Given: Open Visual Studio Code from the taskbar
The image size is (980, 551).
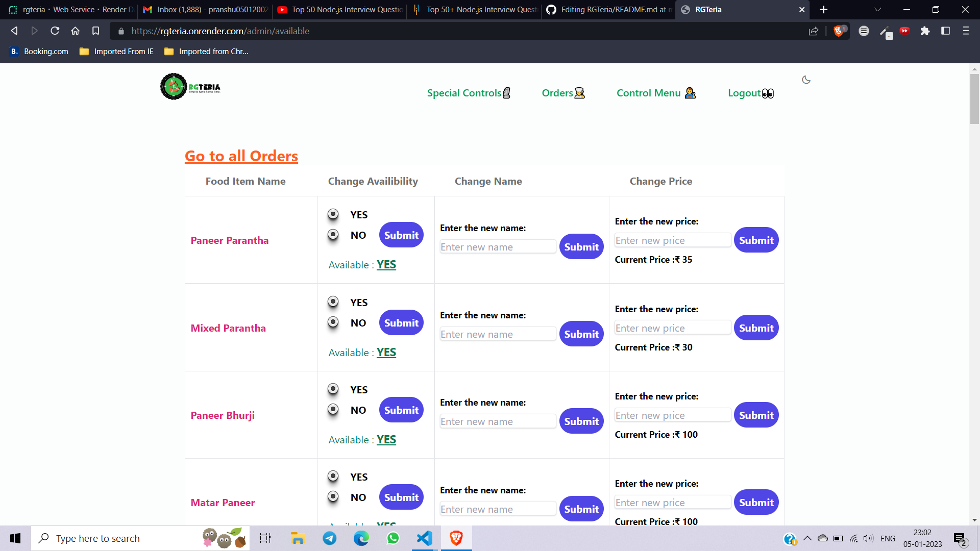Looking at the screenshot, I should 424,538.
